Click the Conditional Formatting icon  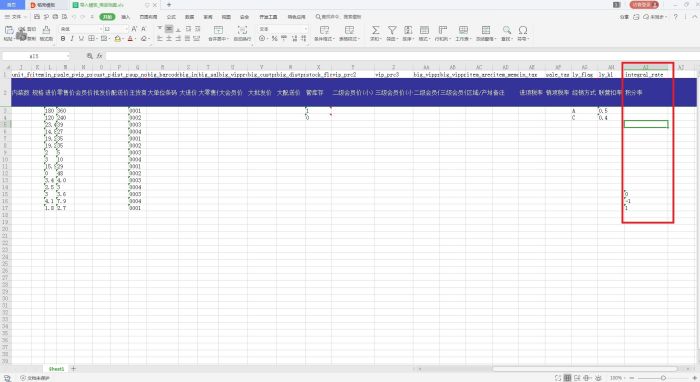325,30
